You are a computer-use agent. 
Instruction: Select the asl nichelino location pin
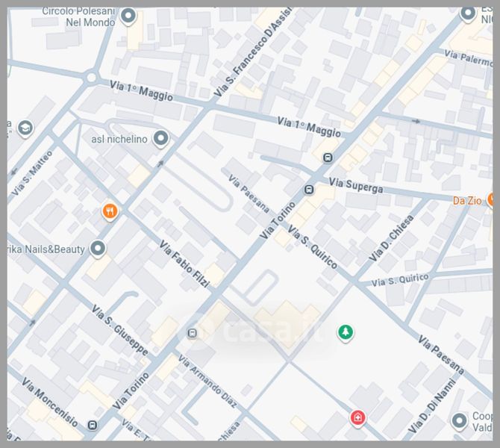coord(160,138)
